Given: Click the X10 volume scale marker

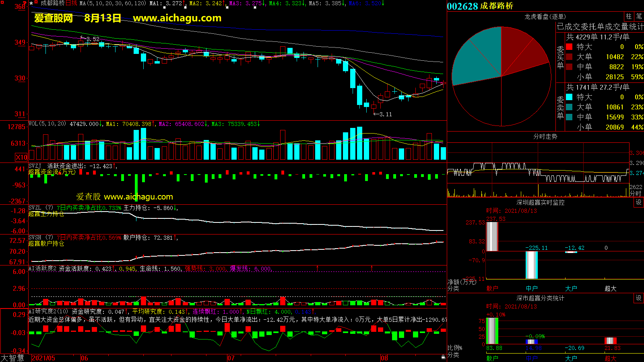Looking at the screenshot, I should click(x=21, y=157).
